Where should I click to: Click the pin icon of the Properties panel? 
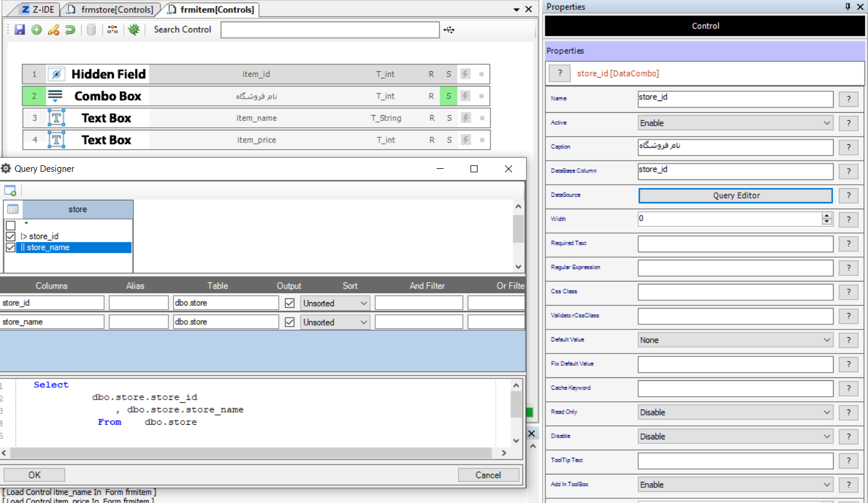(x=848, y=6)
